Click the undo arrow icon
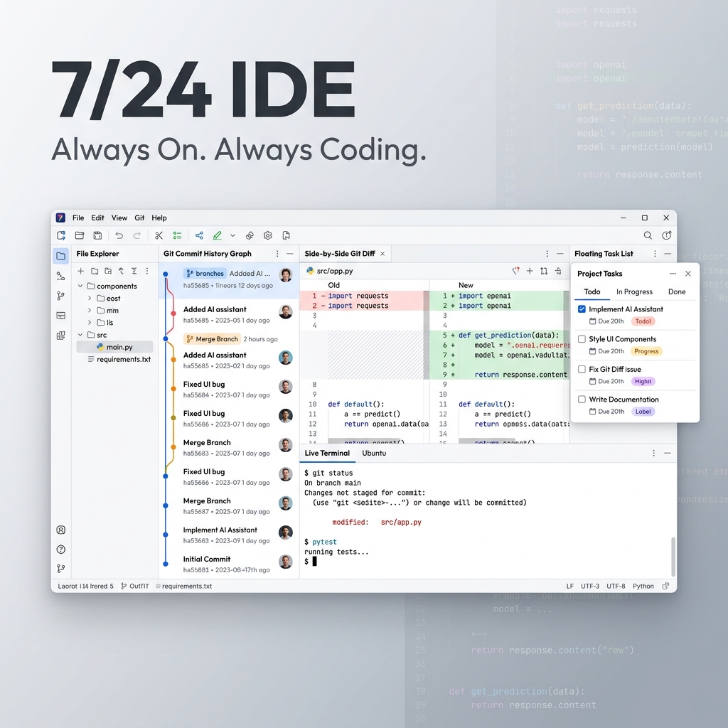The width and height of the screenshot is (728, 728). [x=119, y=235]
